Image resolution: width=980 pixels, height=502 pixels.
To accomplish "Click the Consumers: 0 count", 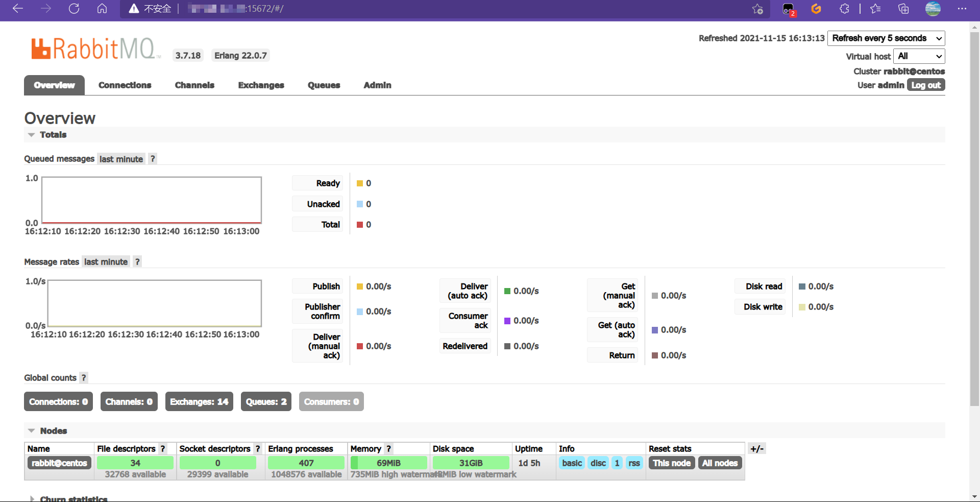I will click(x=332, y=402).
